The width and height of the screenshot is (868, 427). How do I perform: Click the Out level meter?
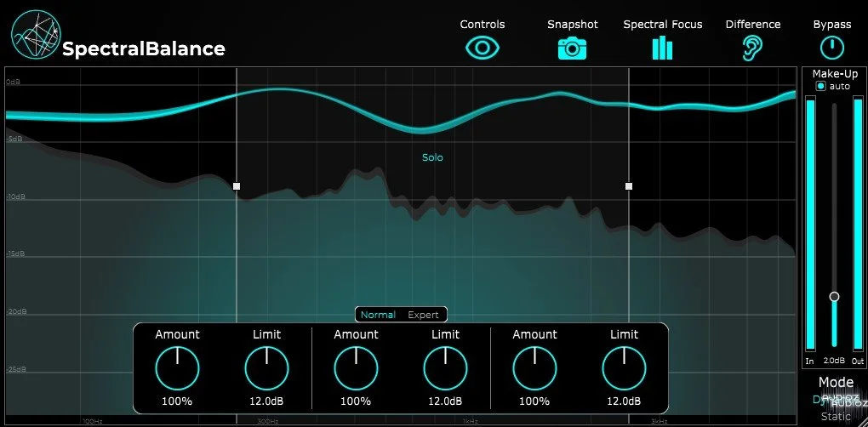click(858, 225)
